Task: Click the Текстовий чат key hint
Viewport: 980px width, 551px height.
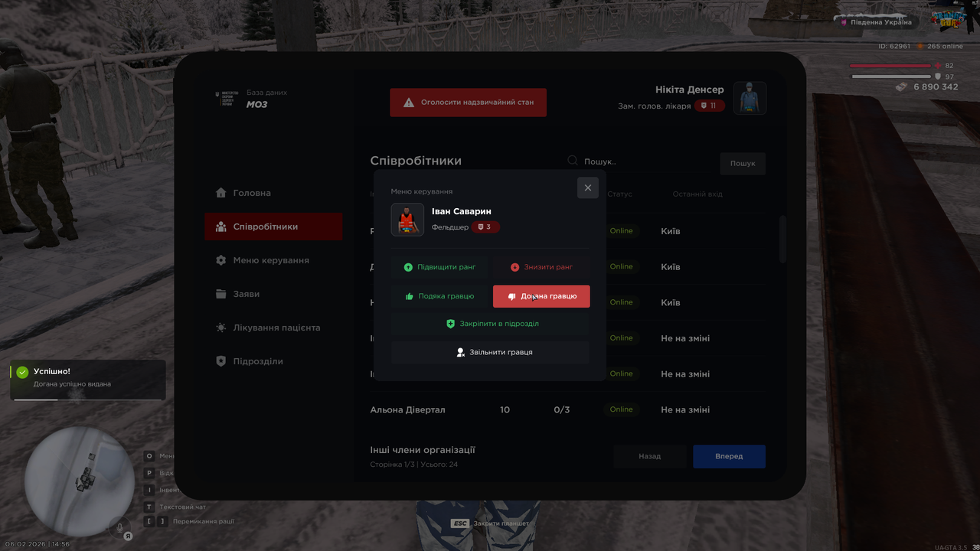Action: point(175,507)
